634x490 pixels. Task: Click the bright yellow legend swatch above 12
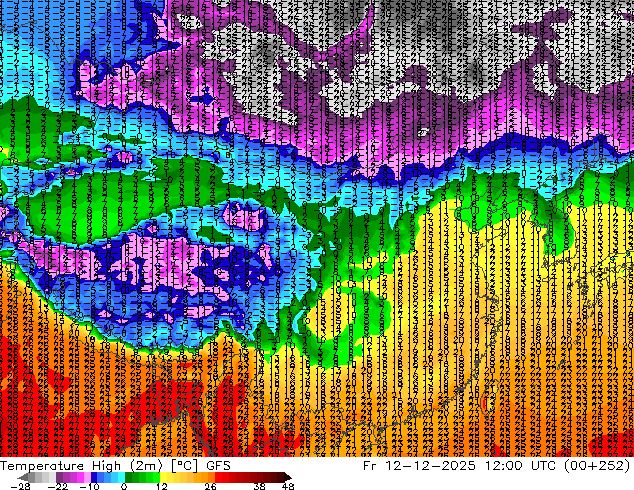point(163,477)
